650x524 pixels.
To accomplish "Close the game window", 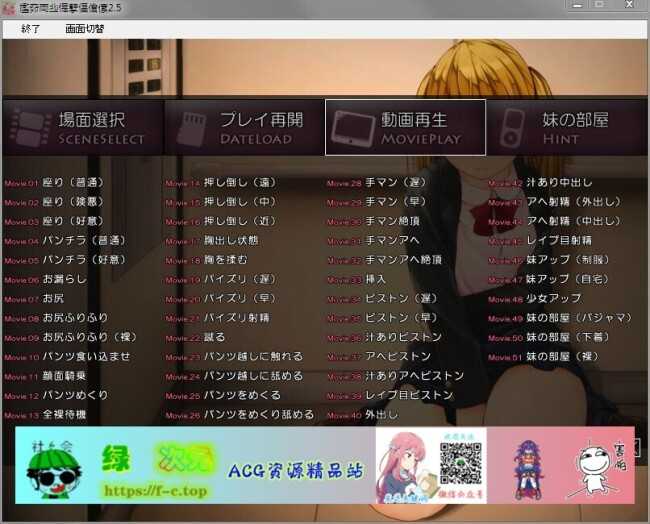I will point(629,5).
